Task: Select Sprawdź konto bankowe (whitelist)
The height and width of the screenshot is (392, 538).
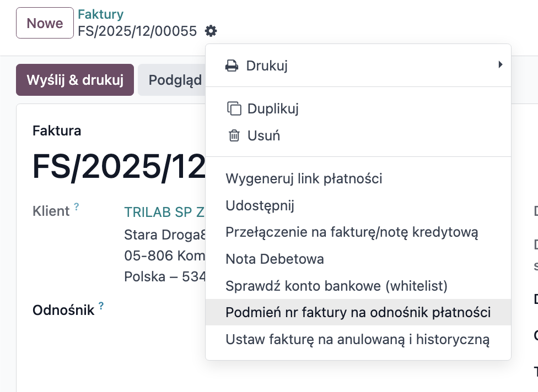Action: pos(336,286)
